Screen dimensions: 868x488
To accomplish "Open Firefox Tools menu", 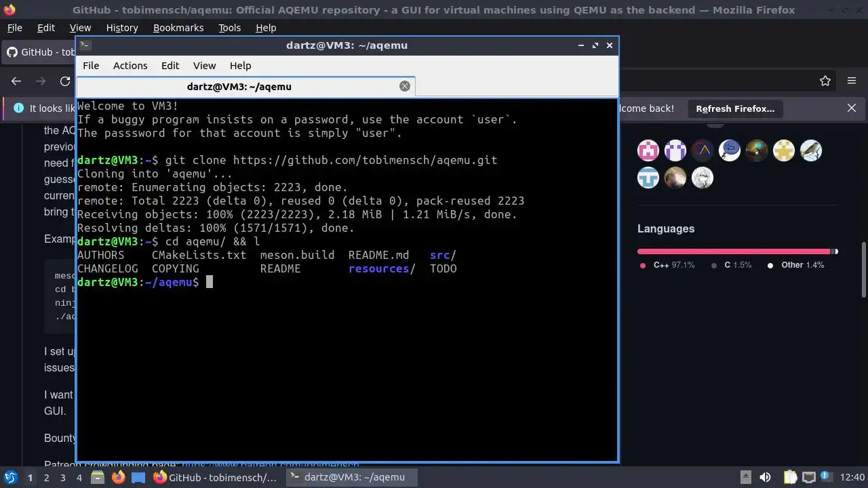I will click(x=229, y=28).
